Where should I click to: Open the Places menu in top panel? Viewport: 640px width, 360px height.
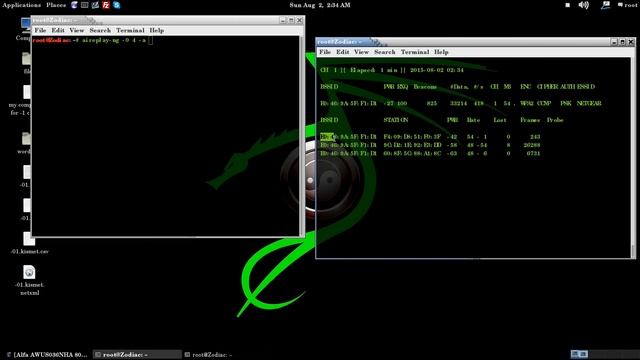(x=56, y=5)
